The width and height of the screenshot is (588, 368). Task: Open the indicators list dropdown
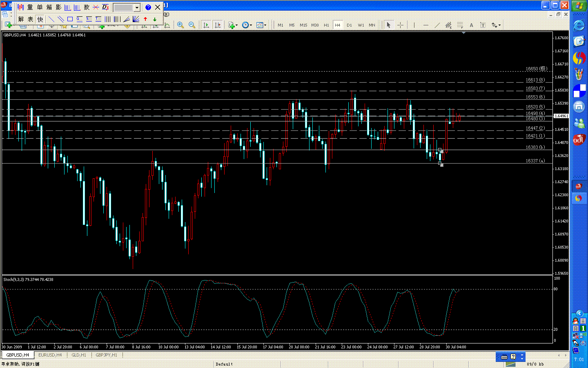[233, 25]
